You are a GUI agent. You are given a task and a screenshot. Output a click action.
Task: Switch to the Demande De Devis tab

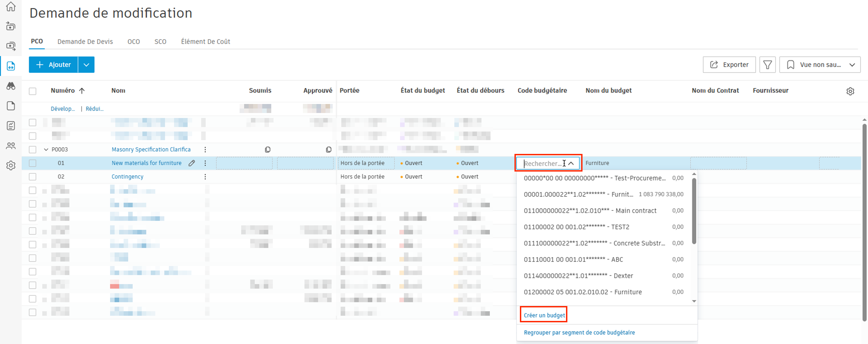[85, 41]
